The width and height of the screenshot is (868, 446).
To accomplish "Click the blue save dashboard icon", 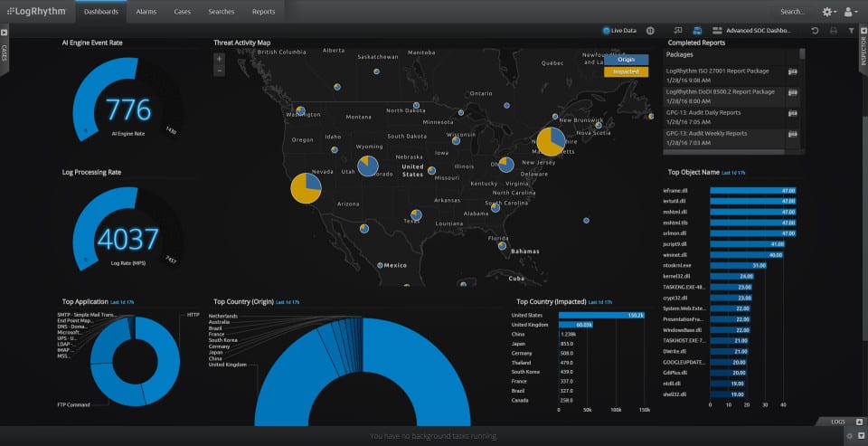I will (x=697, y=31).
